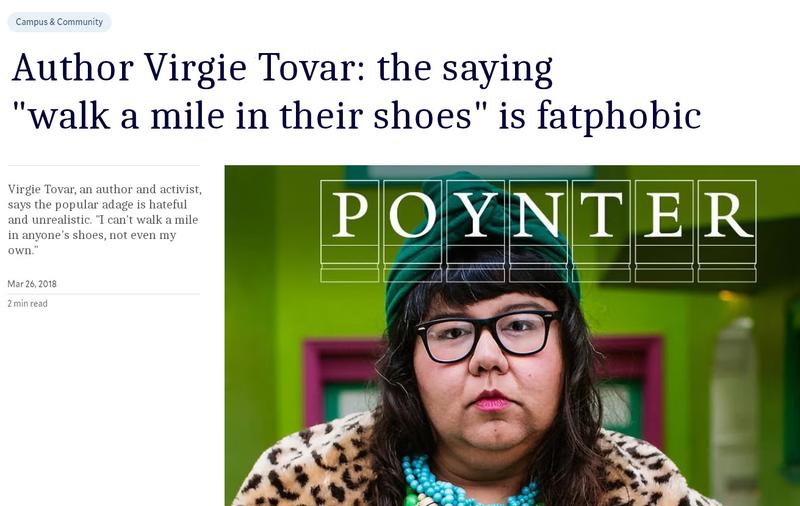Click the Mar 26, 2018 publish date
The width and height of the screenshot is (800, 506).
pyautogui.click(x=32, y=284)
